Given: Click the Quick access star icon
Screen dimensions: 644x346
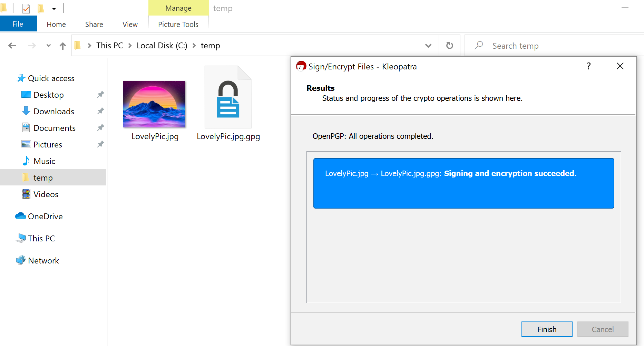Looking at the screenshot, I should (x=21, y=78).
